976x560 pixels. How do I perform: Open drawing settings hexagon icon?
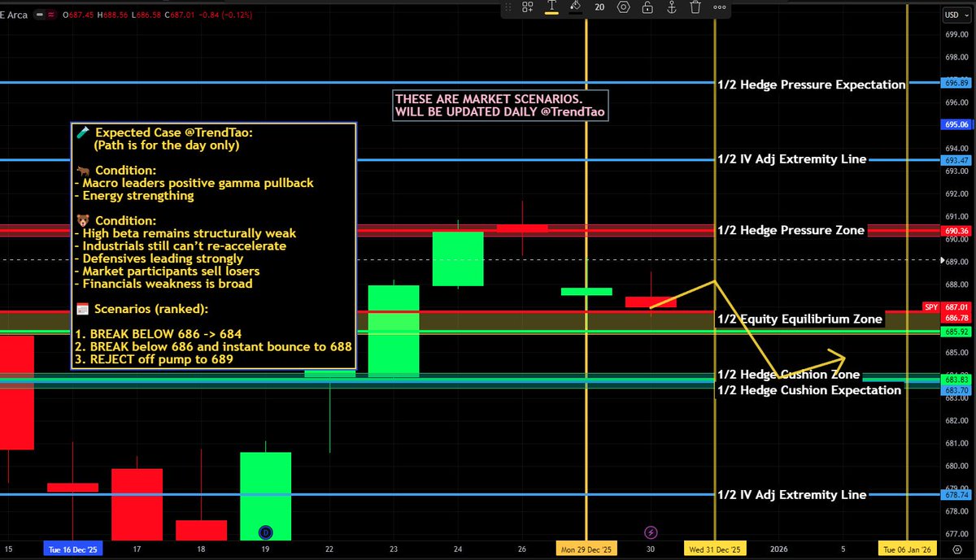point(624,7)
